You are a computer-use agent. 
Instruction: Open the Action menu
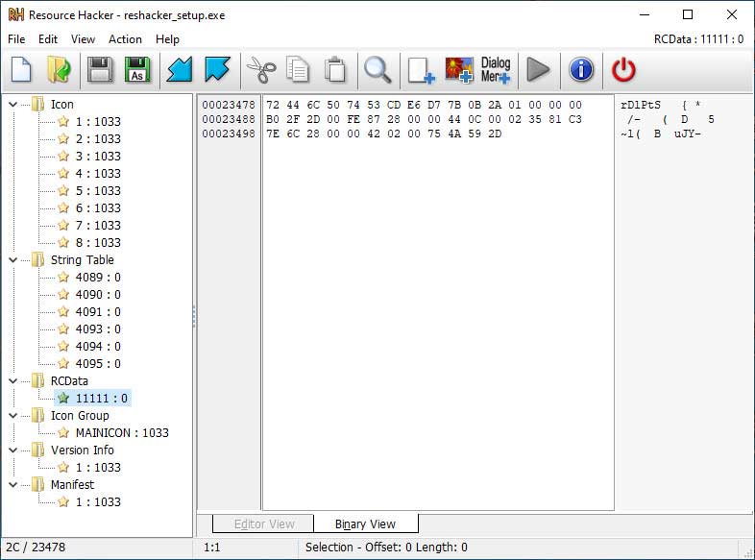(125, 39)
